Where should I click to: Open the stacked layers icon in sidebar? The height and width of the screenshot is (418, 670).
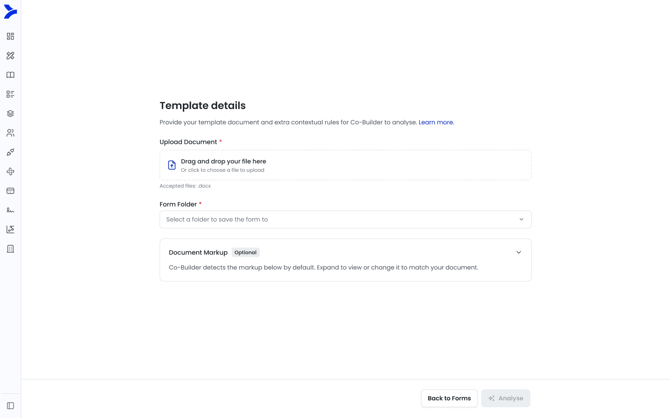[10, 114]
